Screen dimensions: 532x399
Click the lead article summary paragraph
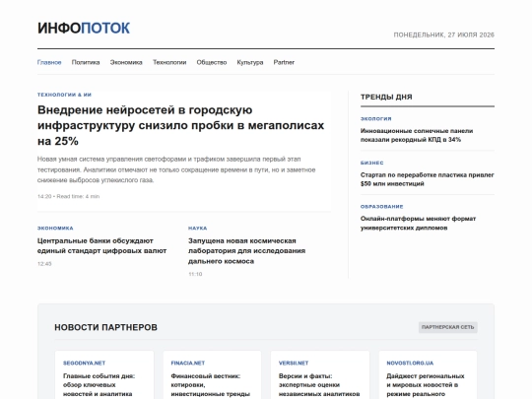click(176, 169)
